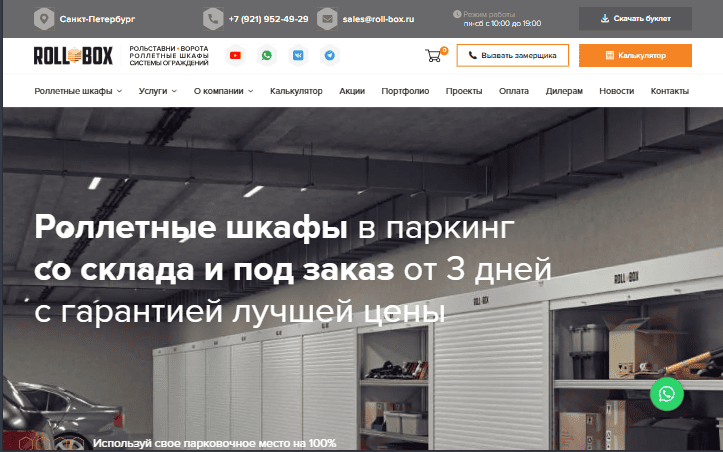The width and height of the screenshot is (723, 452).
Task: Click the sales@roll-box.ru email link
Action: click(378, 19)
